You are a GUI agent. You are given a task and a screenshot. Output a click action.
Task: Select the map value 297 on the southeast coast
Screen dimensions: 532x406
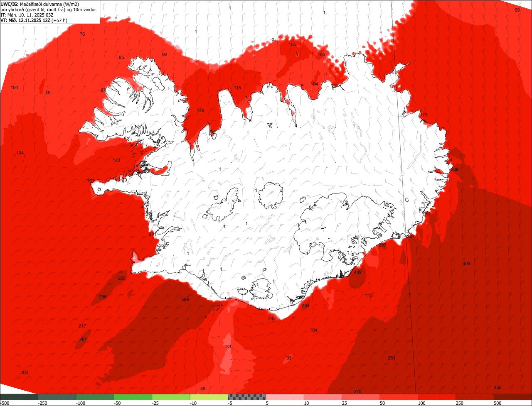coord(382,245)
